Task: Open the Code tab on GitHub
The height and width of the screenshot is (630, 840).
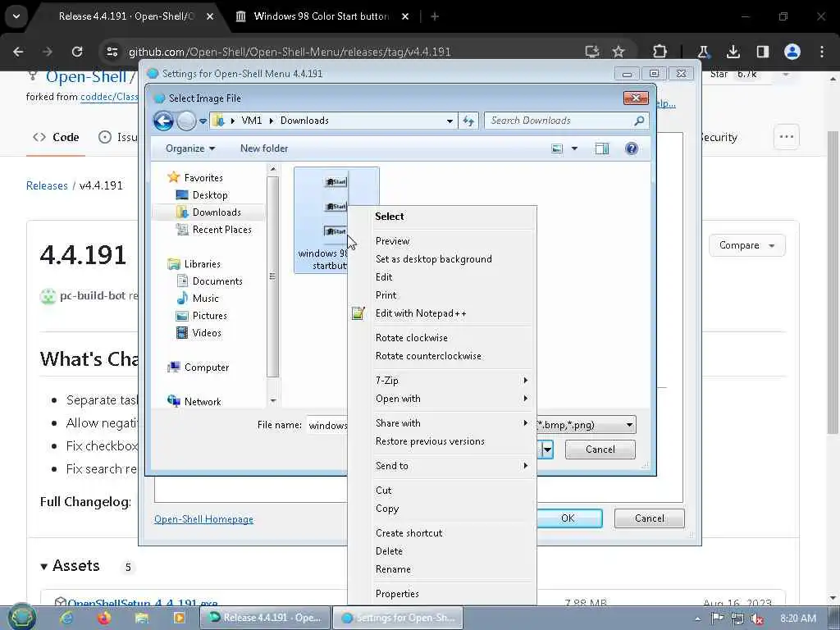Action: click(56, 137)
